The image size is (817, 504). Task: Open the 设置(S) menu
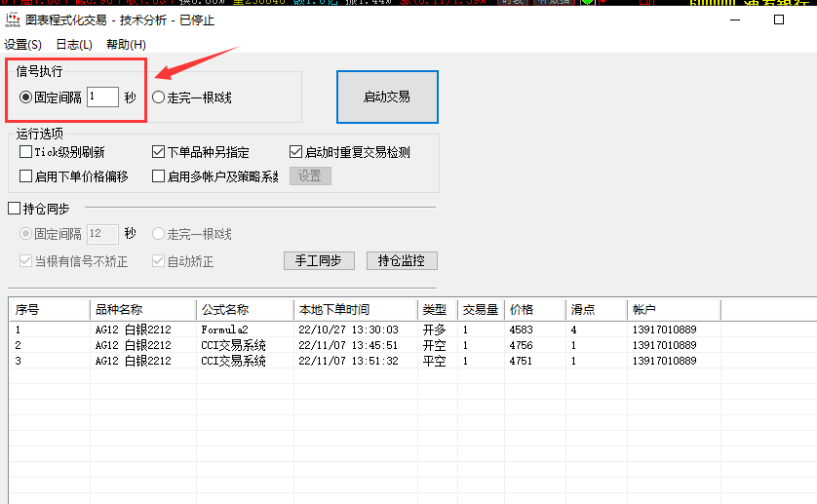[x=22, y=45]
